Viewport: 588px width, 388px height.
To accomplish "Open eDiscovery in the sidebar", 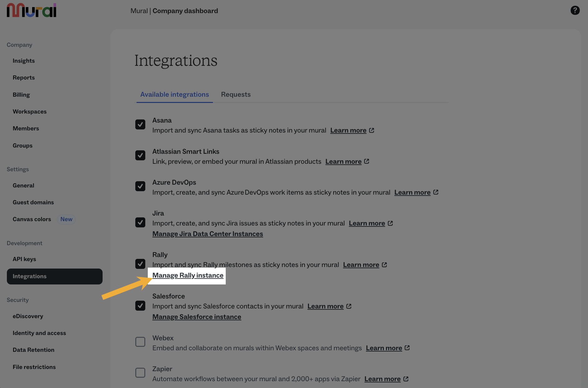I will [28, 316].
